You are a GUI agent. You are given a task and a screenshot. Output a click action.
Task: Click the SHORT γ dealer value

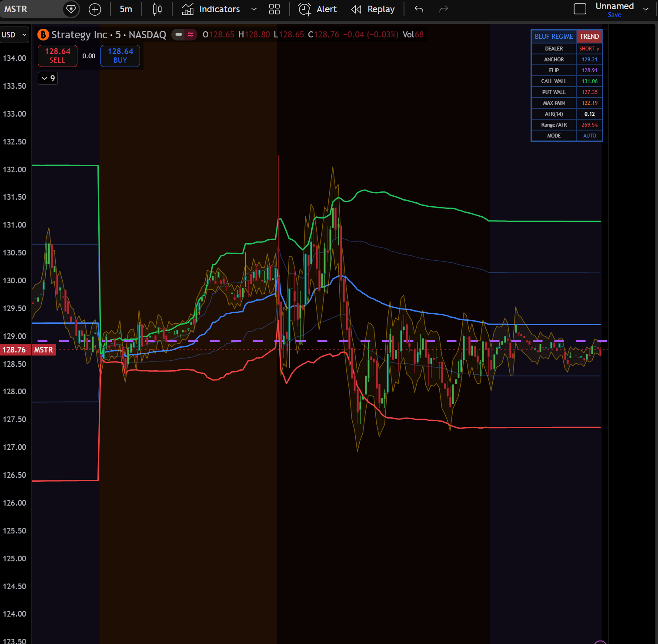589,49
